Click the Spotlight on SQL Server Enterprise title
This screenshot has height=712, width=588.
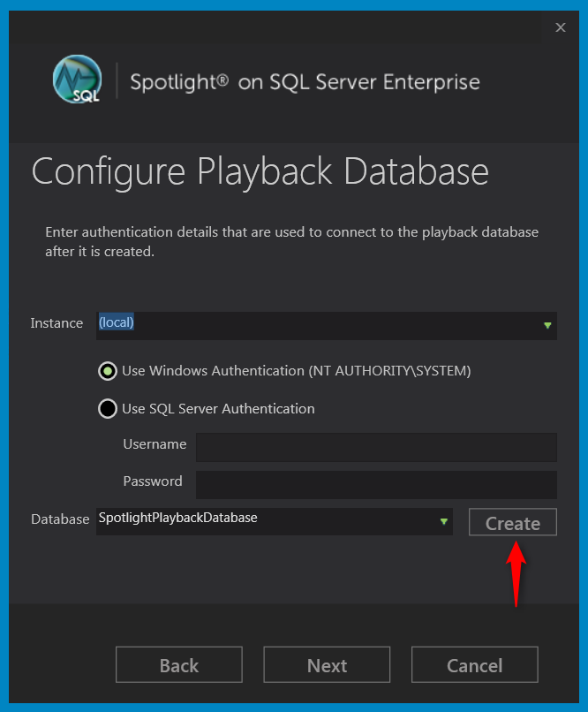[305, 83]
